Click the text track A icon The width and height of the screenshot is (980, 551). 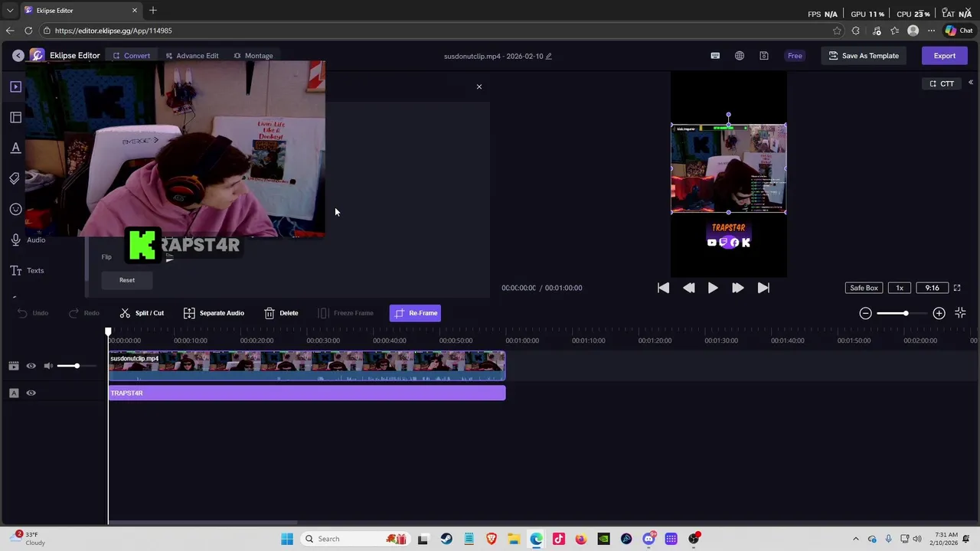14,393
